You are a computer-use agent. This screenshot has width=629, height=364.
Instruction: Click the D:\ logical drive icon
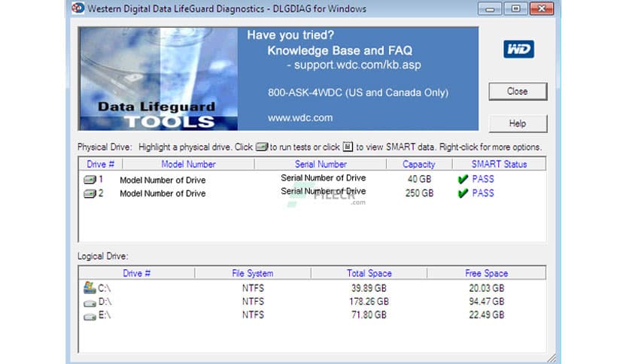90,303
